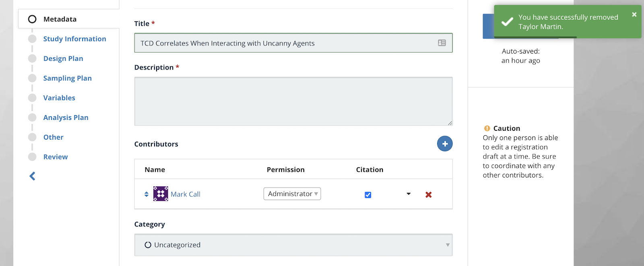Click the card icon in Title field

pos(442,43)
